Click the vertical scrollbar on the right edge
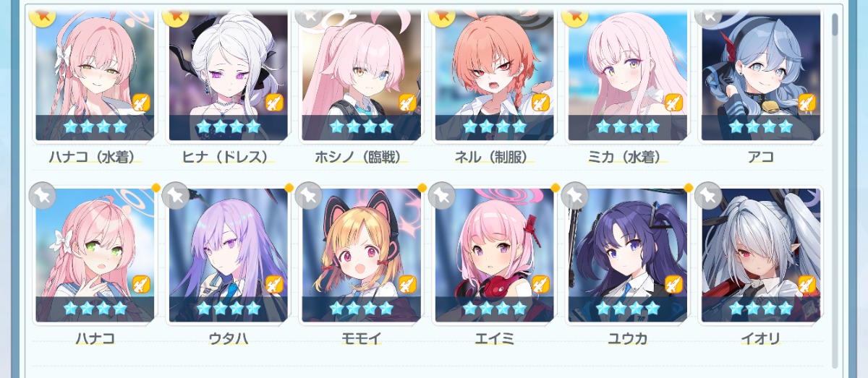Image resolution: width=868 pixels, height=378 pixels. [835, 188]
